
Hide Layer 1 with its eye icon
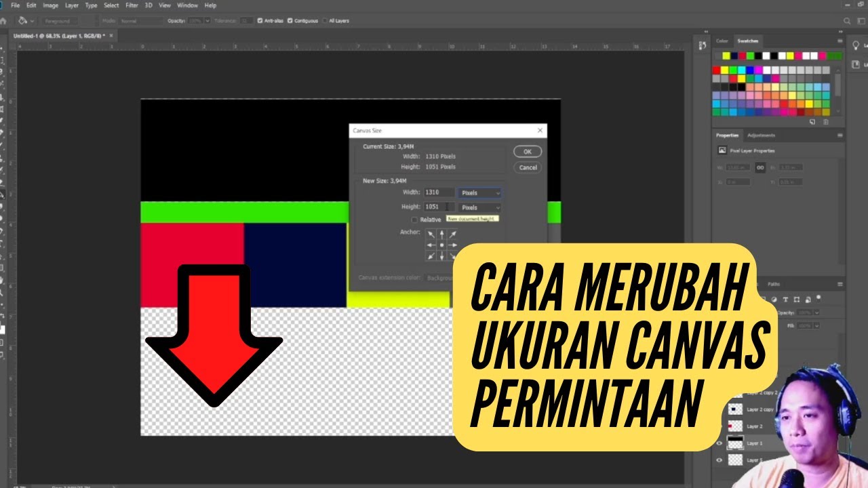pyautogui.click(x=719, y=443)
